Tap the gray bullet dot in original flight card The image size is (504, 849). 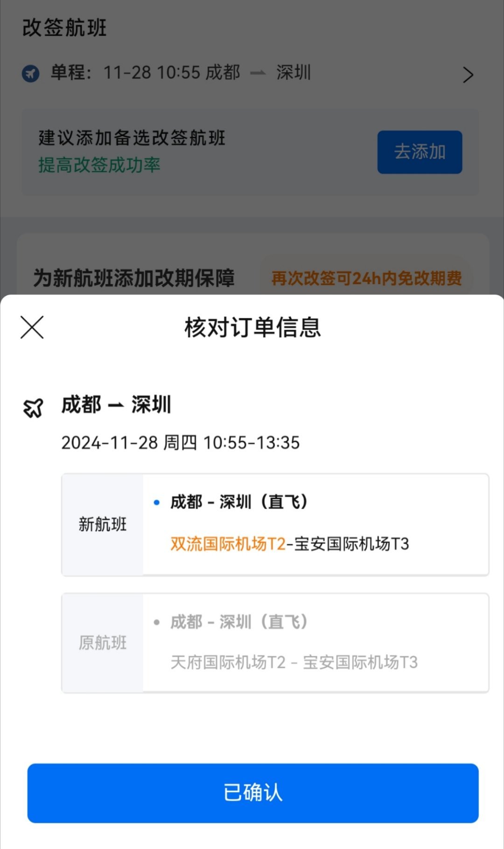157,622
